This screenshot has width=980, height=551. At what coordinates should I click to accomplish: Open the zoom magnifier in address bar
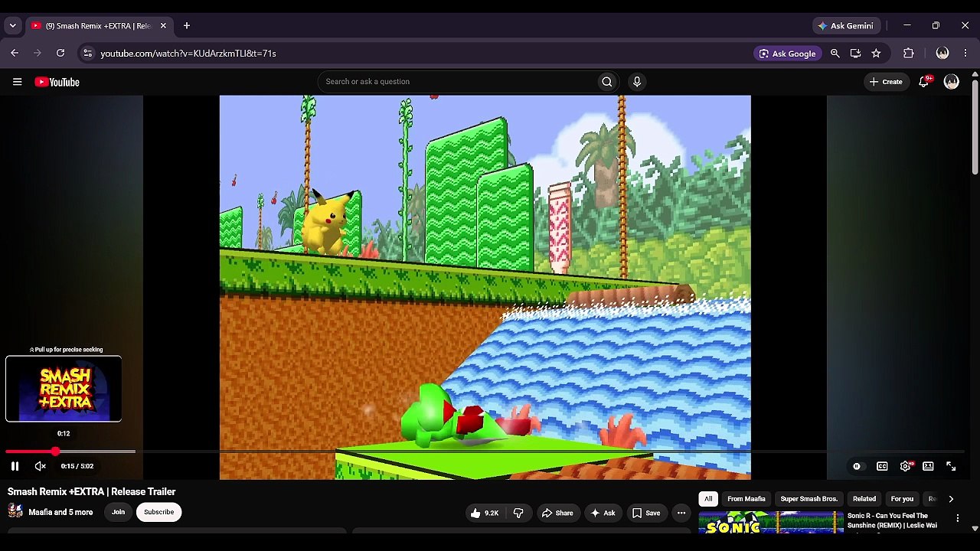(835, 54)
